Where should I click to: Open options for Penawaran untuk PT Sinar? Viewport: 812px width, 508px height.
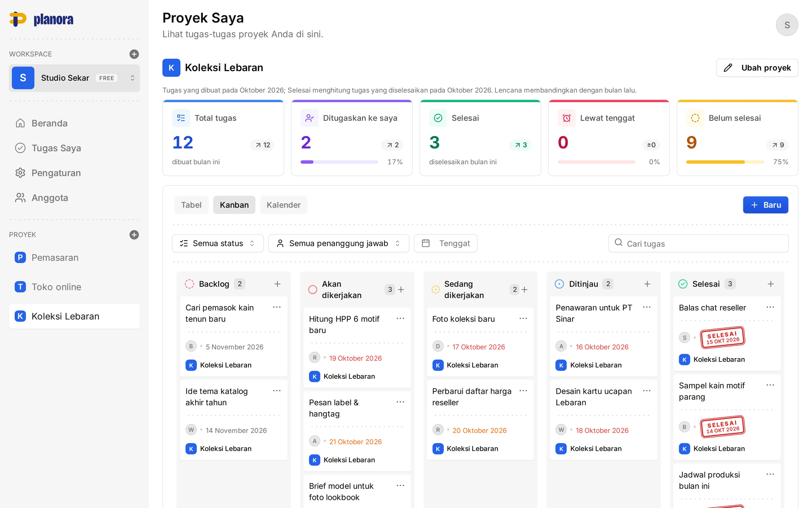[x=646, y=307]
